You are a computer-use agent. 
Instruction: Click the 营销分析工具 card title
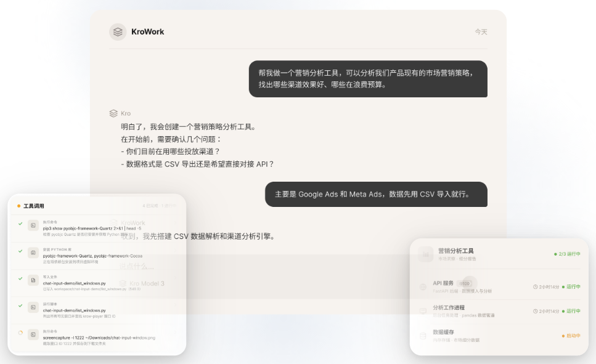click(x=455, y=251)
